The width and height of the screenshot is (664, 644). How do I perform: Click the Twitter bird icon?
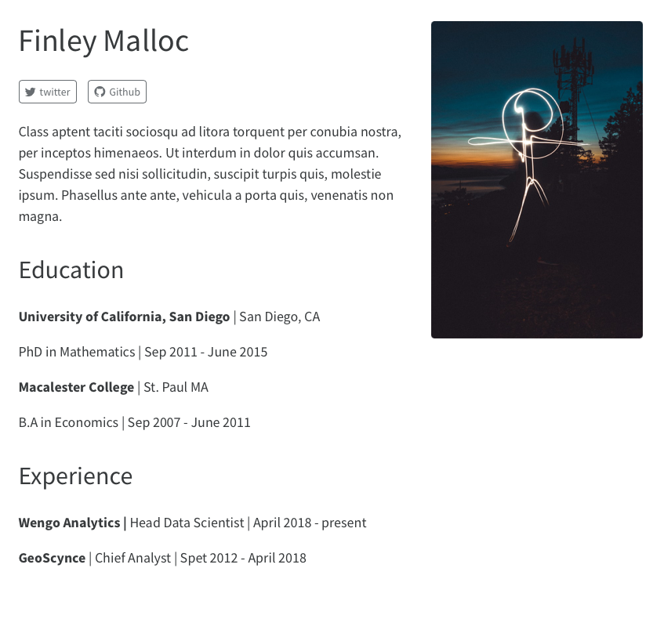(31, 92)
